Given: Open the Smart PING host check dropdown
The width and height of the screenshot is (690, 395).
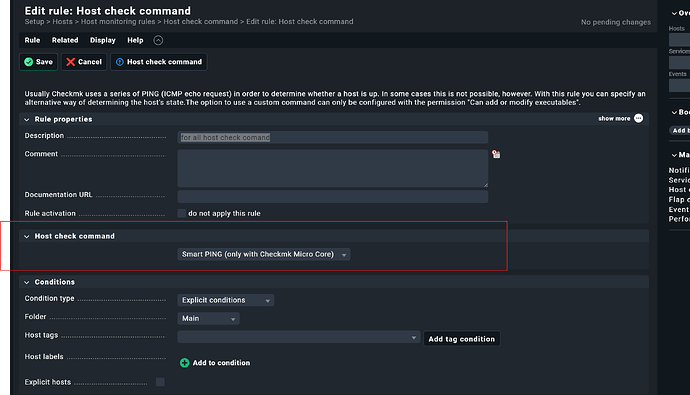Looking at the screenshot, I should tap(264, 254).
